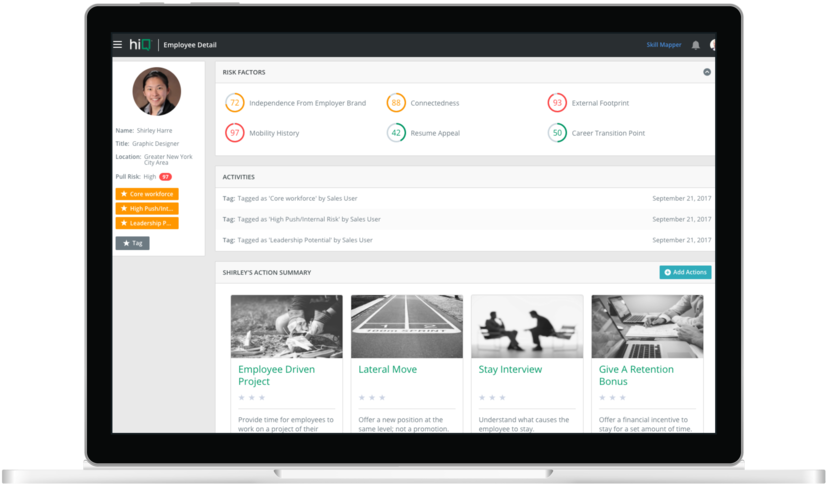Select the Core workforce tag
This screenshot has width=826, height=484.
click(146, 194)
